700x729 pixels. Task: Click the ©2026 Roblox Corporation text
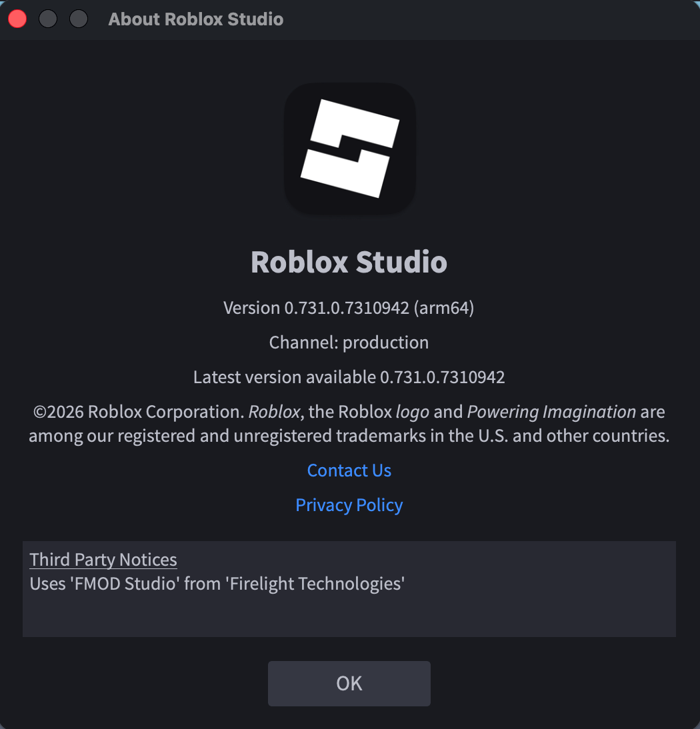coord(139,412)
